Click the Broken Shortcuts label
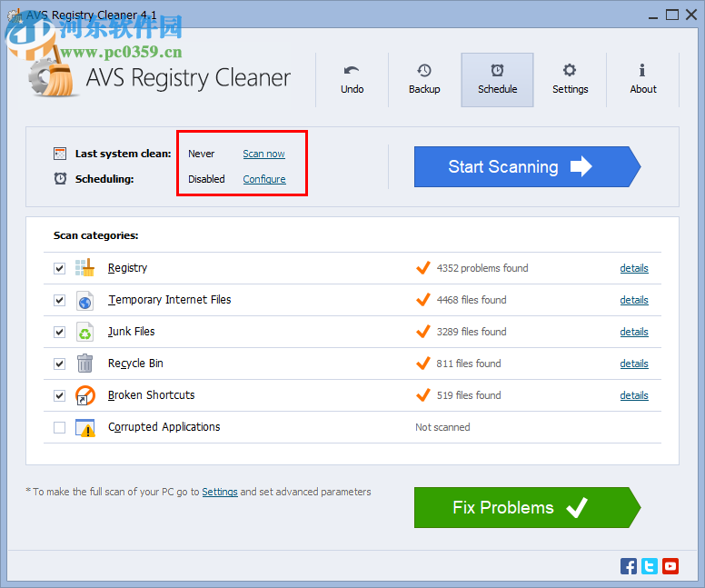The height and width of the screenshot is (588, 705). (152, 395)
